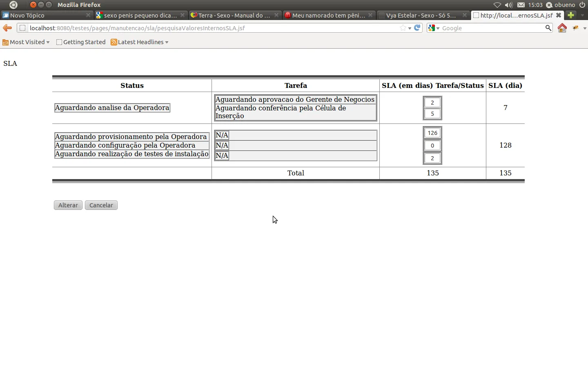
Task: Open the Getting Started bookmark
Action: (x=81, y=42)
